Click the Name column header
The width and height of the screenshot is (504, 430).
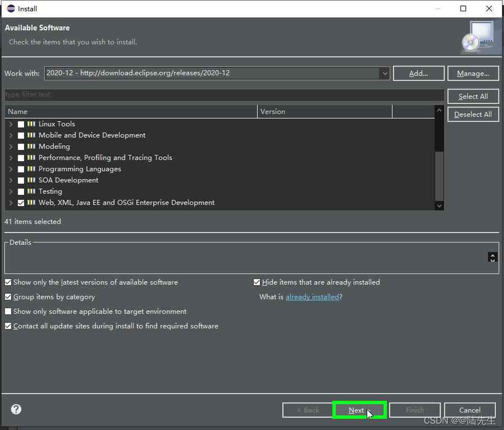[x=18, y=111]
